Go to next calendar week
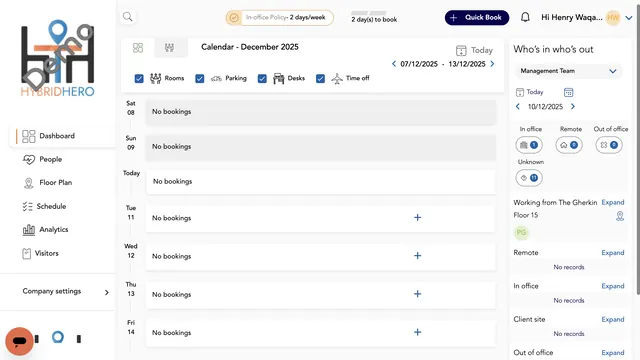This screenshot has height=360, width=640. tap(492, 64)
